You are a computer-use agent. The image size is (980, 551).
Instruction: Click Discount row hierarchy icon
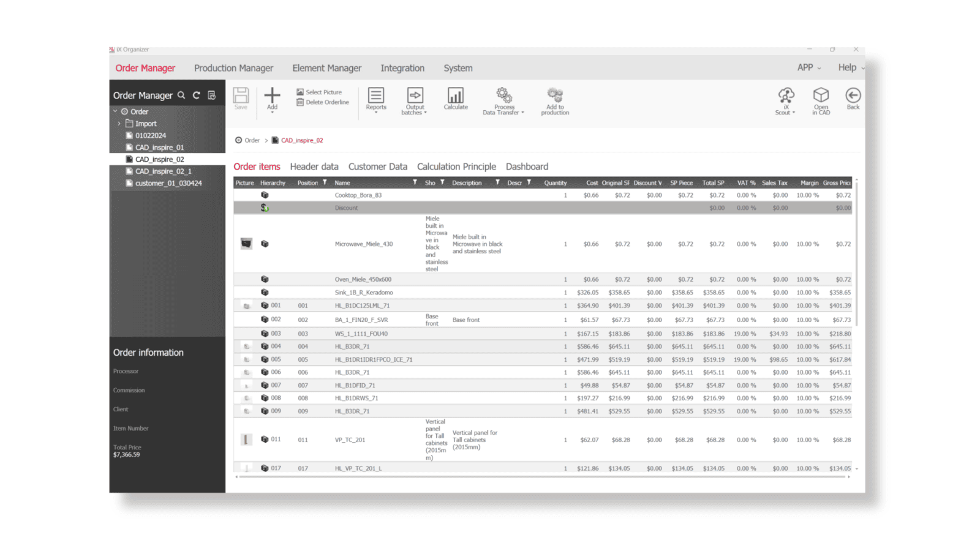(x=265, y=208)
